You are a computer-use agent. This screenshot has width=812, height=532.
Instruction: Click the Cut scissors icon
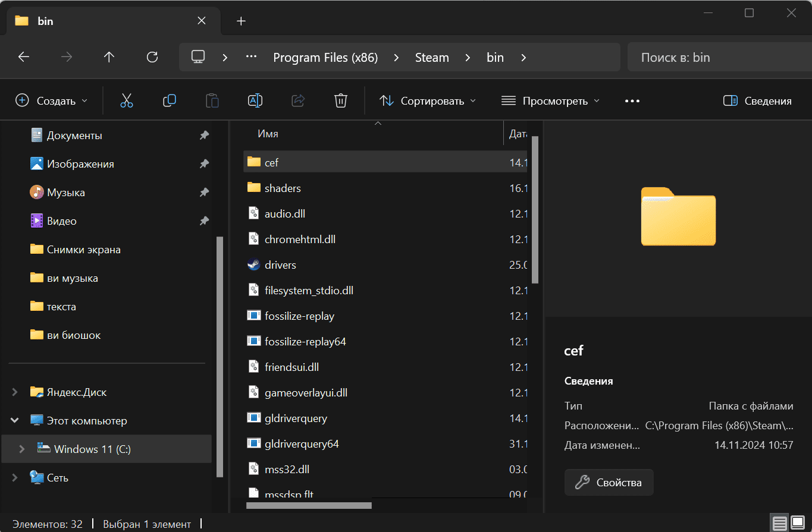pyautogui.click(x=127, y=100)
